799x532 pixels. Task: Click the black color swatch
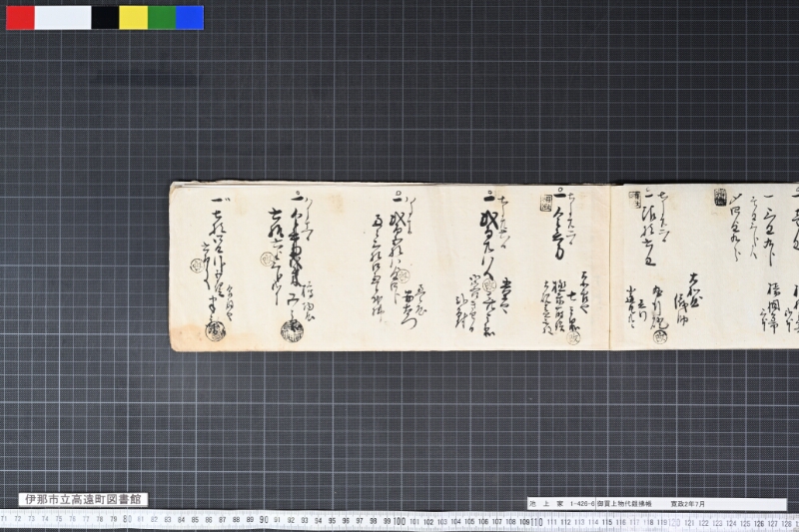tap(105, 18)
